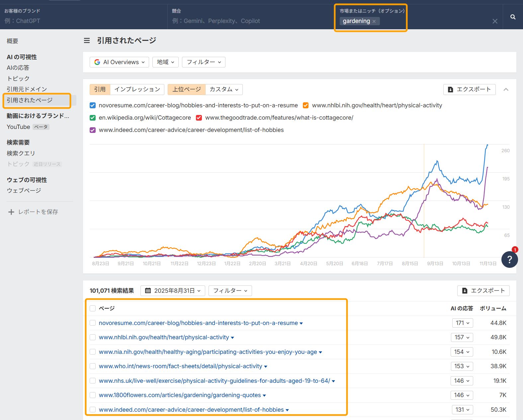Export table results via lower エクスポート
Screen dimensions: 523x420
pos(483,291)
